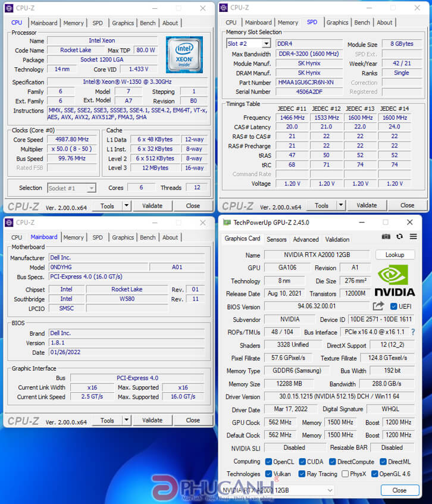432x504 pixels.
Task: Click the Device ID value 10DE 2571
Action: click(x=381, y=319)
